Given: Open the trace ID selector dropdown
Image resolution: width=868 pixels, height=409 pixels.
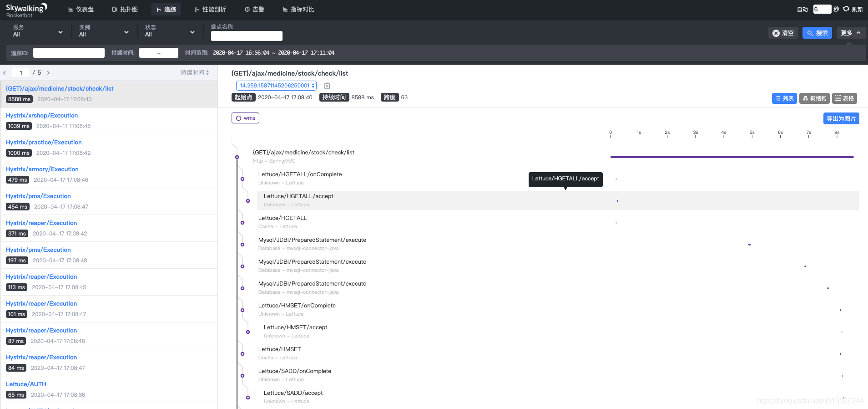Looking at the screenshot, I should point(276,86).
